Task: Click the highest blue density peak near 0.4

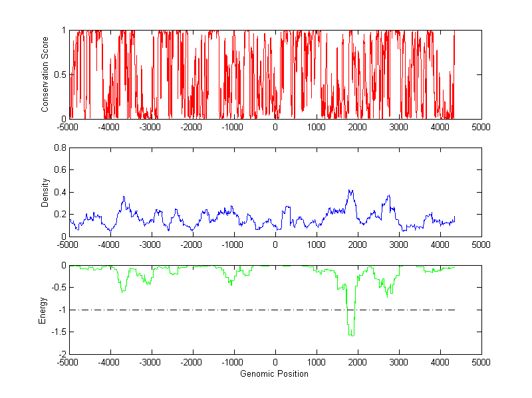Action: tap(350, 191)
